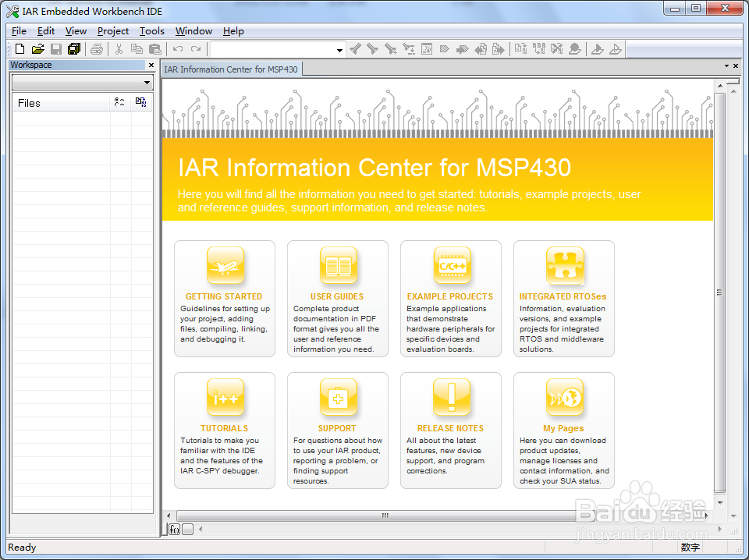The image size is (749, 560).
Task: Click the page's horizontal scrollbar left arrow
Action: coord(169,516)
